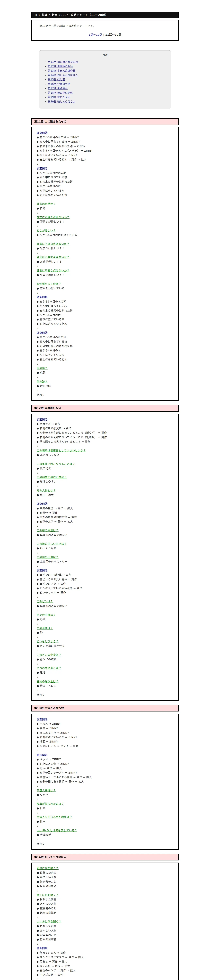Screen dimensions: 210x980
Task: Click the answer 赤シソの飲料
Action: coord(48,659)
